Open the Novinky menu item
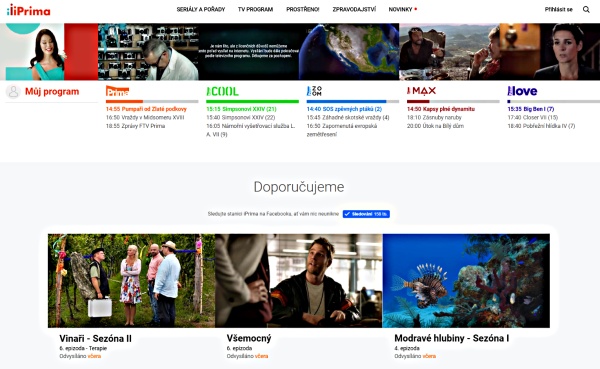This screenshot has height=369, width=600. pyautogui.click(x=400, y=9)
